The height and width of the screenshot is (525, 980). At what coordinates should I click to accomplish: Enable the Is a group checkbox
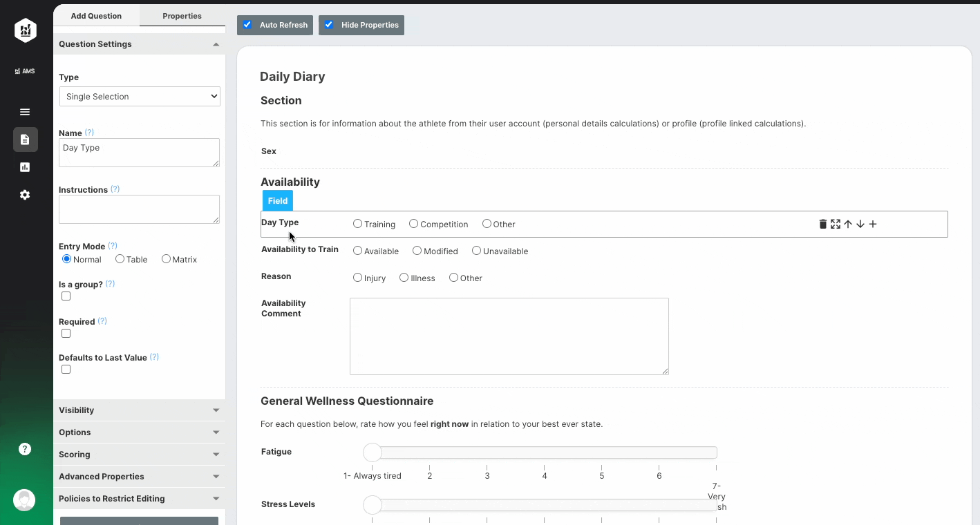66,296
